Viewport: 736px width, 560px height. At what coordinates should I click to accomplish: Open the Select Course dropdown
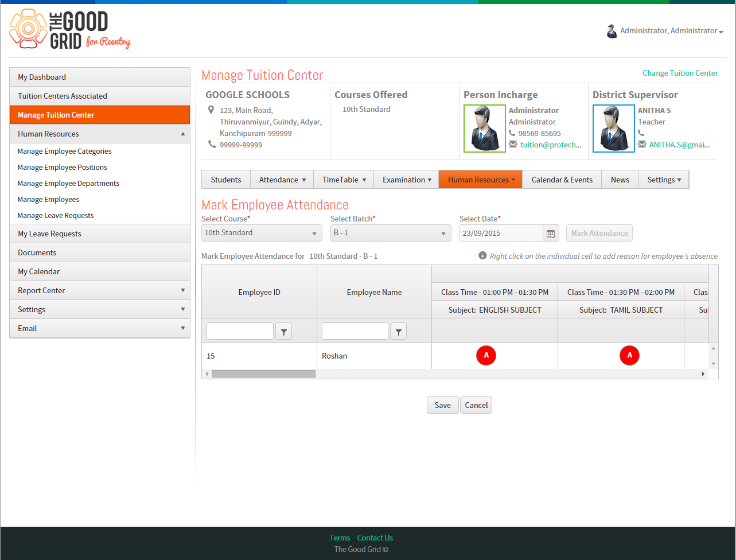[x=262, y=233]
